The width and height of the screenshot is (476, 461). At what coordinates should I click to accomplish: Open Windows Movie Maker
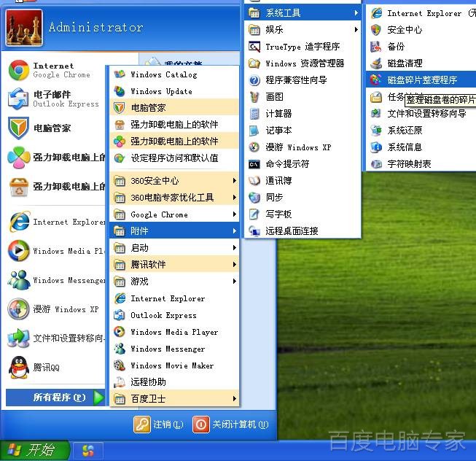point(171,365)
